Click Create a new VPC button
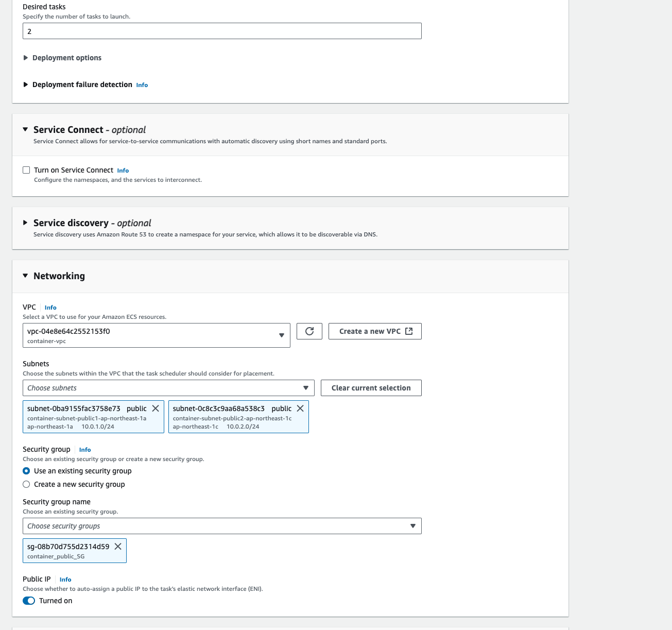This screenshot has height=630, width=672. pos(375,331)
